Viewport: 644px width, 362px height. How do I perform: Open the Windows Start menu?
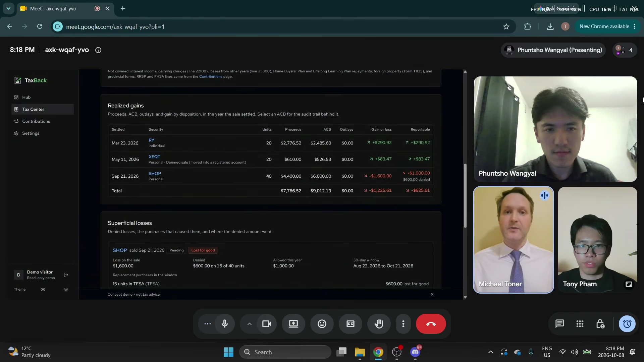point(228,352)
